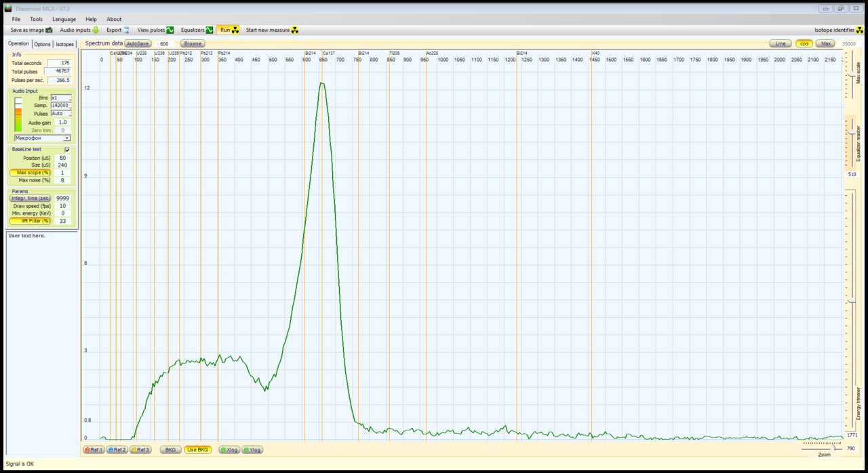Toggle the Line display button
868x473 pixels.
(x=781, y=43)
